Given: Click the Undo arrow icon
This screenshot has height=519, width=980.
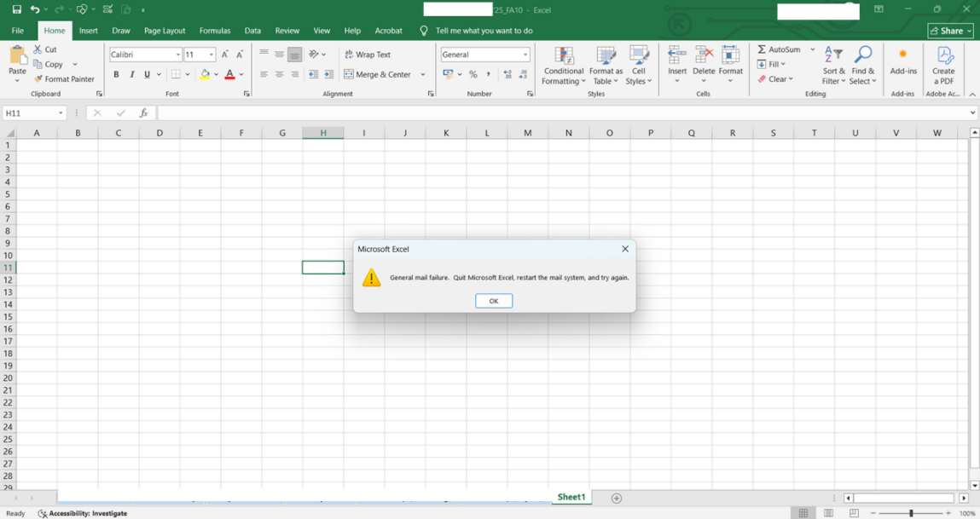Looking at the screenshot, I should coord(35,9).
